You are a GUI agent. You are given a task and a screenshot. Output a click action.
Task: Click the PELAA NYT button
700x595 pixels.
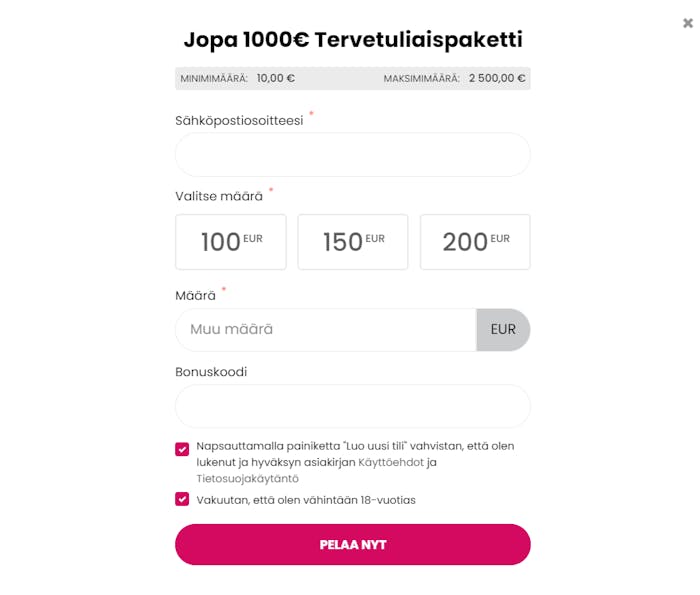point(353,545)
